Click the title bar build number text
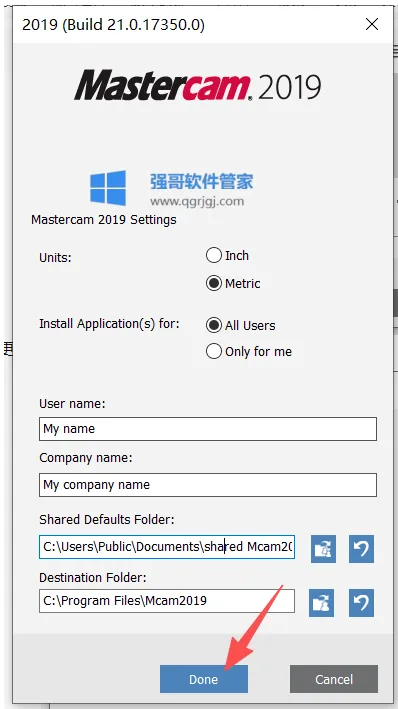The image size is (398, 709). click(x=114, y=24)
